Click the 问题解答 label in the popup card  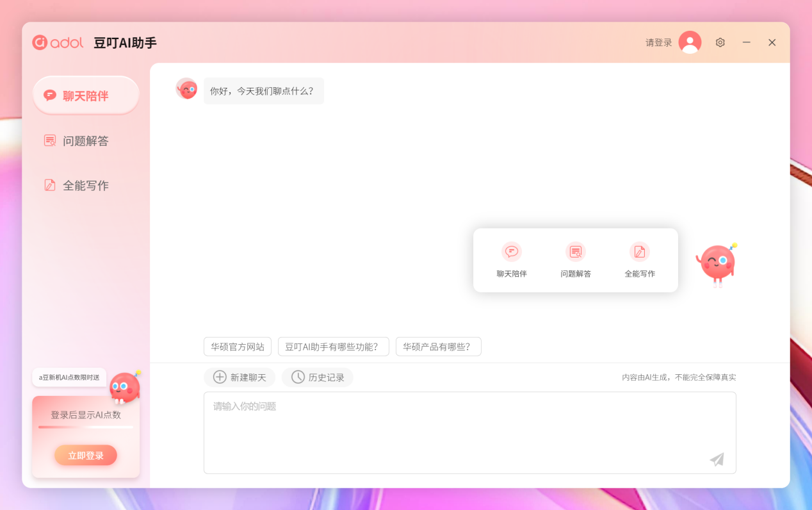tap(576, 274)
